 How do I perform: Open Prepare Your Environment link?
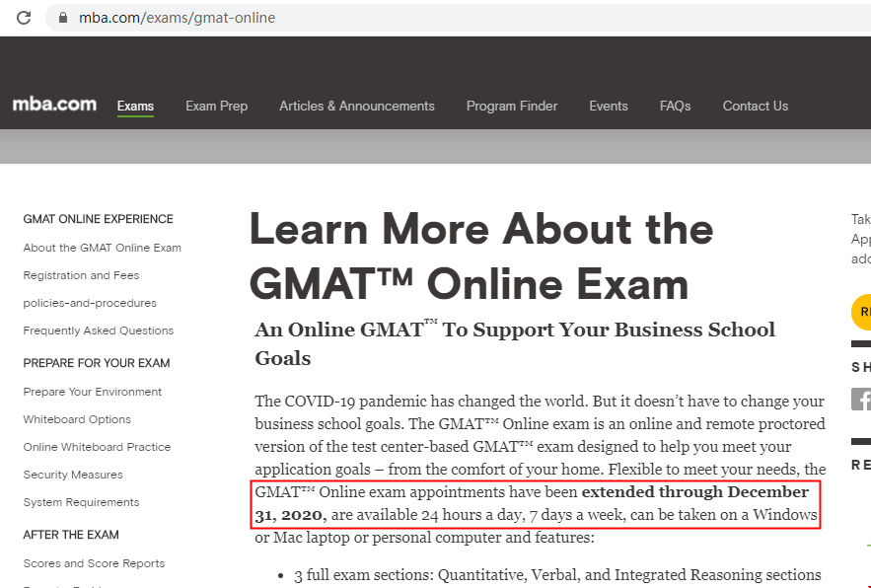(x=92, y=392)
